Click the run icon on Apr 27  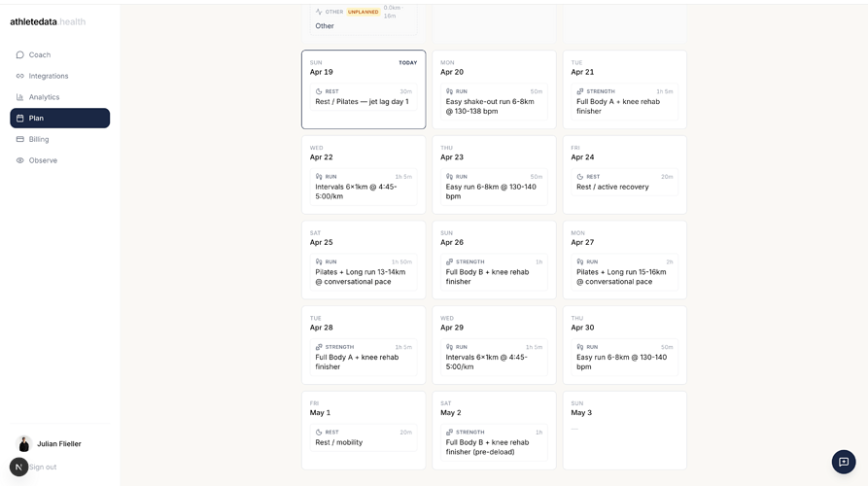click(x=580, y=261)
